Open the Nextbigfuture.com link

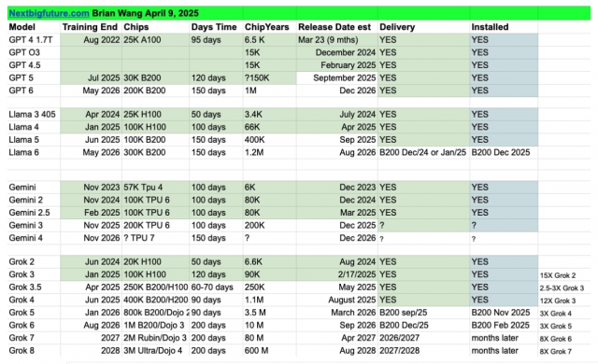point(49,13)
